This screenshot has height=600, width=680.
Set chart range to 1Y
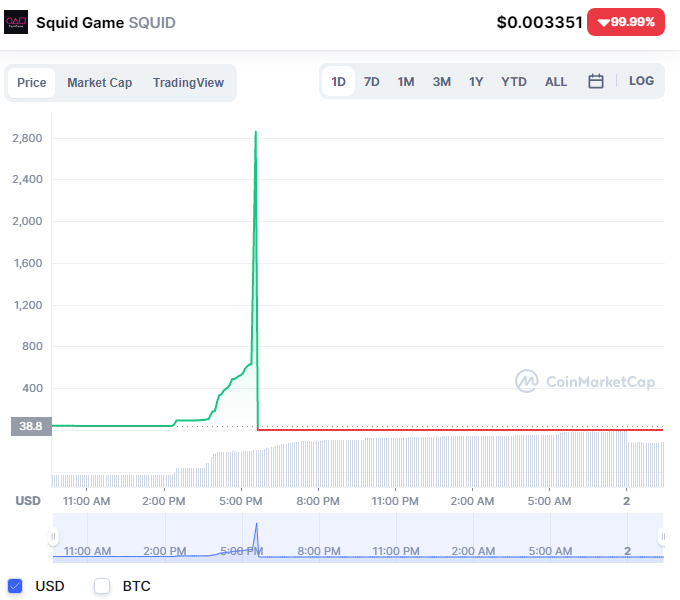(x=476, y=82)
